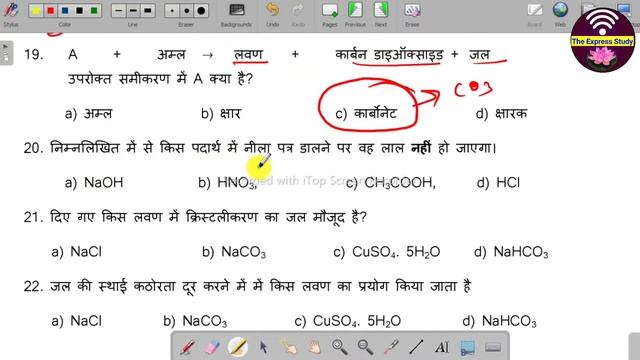Click question 22 option d) NaHCO3
Screen dimensions: 640x360
500,321
